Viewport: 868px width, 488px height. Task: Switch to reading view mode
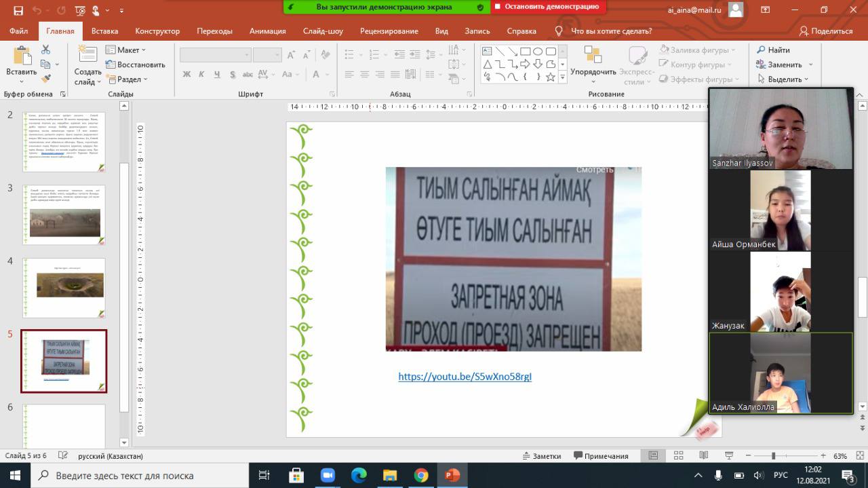[x=702, y=456]
